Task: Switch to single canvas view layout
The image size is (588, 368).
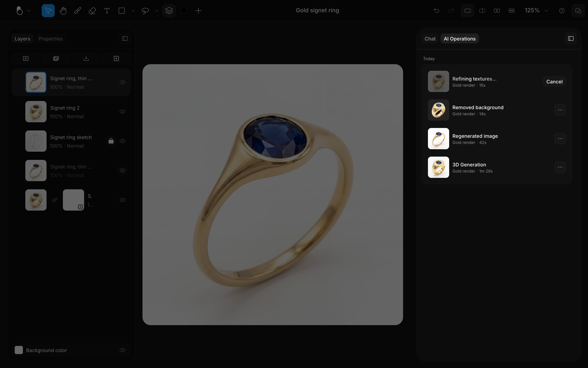Action: tap(468, 10)
